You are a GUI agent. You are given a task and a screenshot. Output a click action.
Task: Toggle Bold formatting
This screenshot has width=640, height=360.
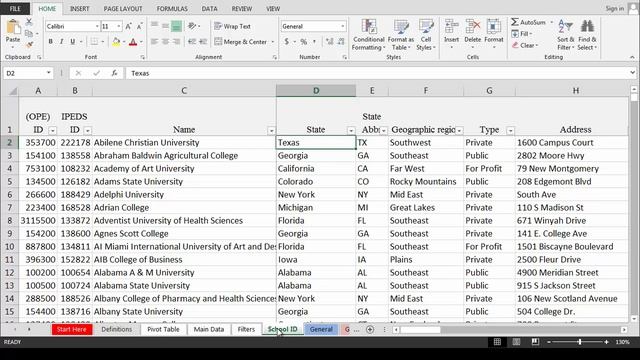coord(50,42)
